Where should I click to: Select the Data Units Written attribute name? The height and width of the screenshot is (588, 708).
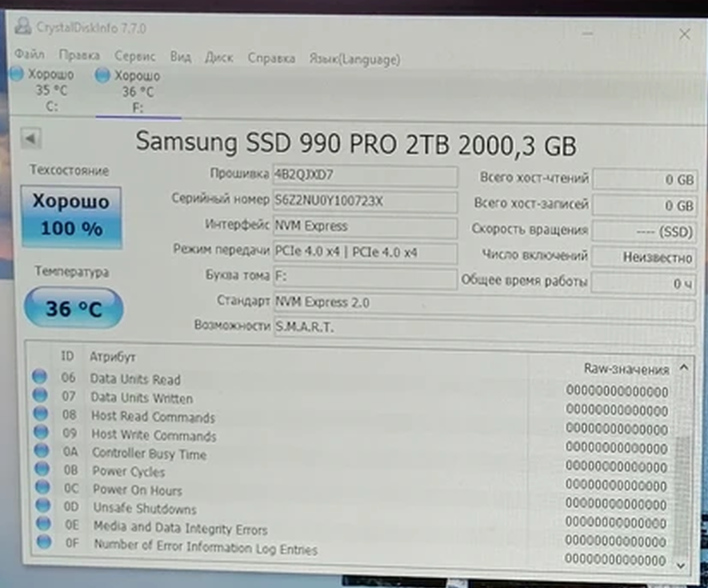click(x=142, y=398)
